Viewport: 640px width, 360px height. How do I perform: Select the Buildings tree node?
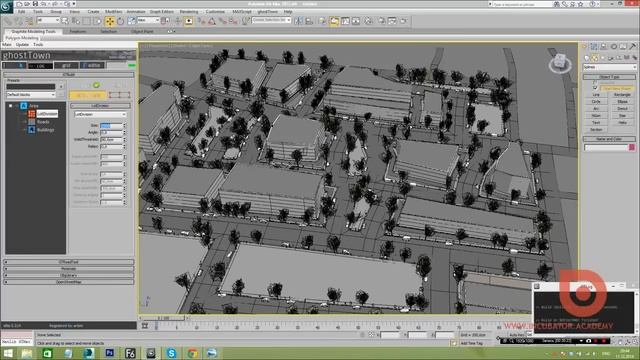pyautogui.click(x=45, y=130)
